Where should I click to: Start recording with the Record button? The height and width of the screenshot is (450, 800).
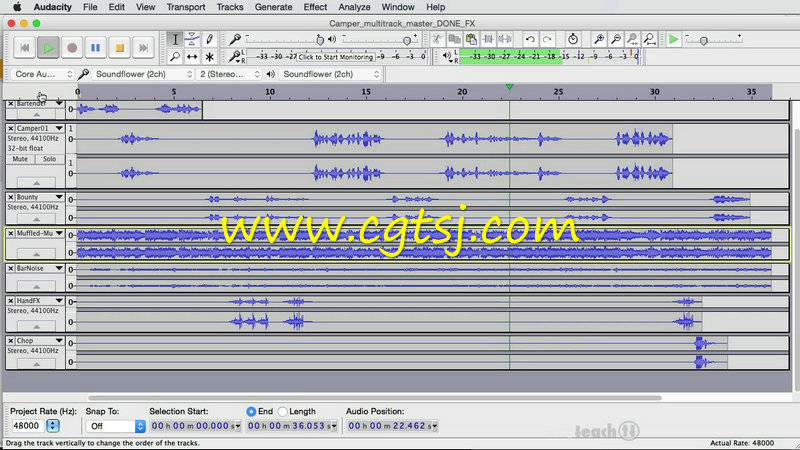tap(72, 48)
